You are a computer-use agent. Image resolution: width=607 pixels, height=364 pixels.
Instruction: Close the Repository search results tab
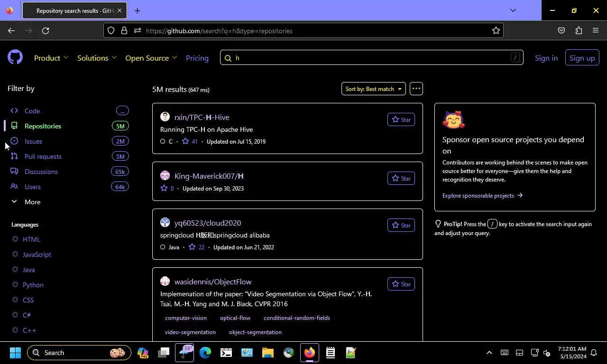click(x=120, y=10)
